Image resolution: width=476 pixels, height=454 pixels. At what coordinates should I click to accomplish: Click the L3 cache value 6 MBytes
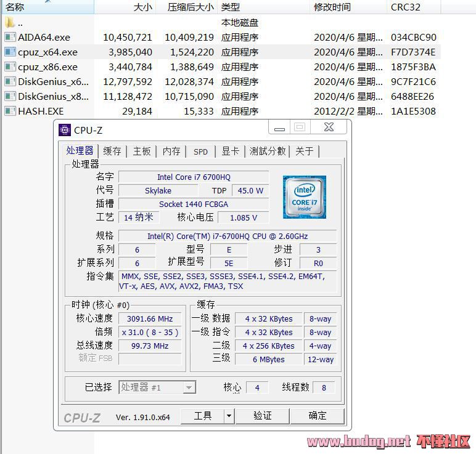269,360
